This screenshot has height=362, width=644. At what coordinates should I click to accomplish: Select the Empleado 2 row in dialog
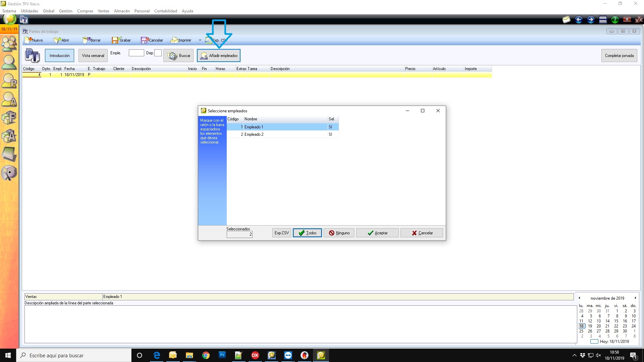[283, 134]
